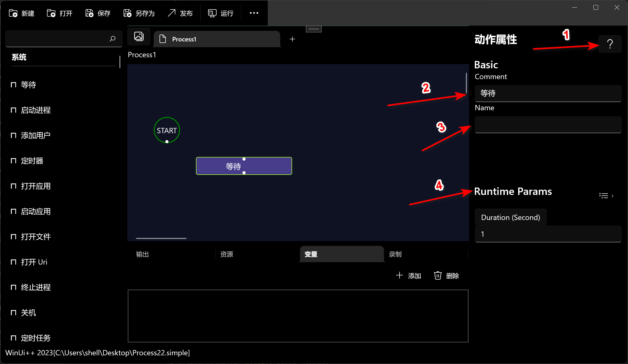Switch to the 录制 tab

(395, 254)
